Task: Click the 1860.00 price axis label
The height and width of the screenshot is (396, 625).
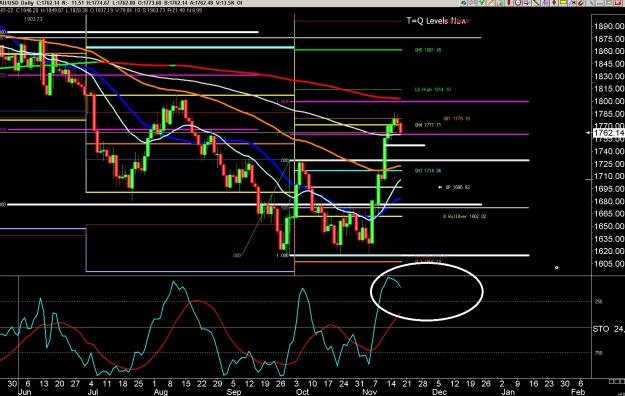Action: point(609,51)
